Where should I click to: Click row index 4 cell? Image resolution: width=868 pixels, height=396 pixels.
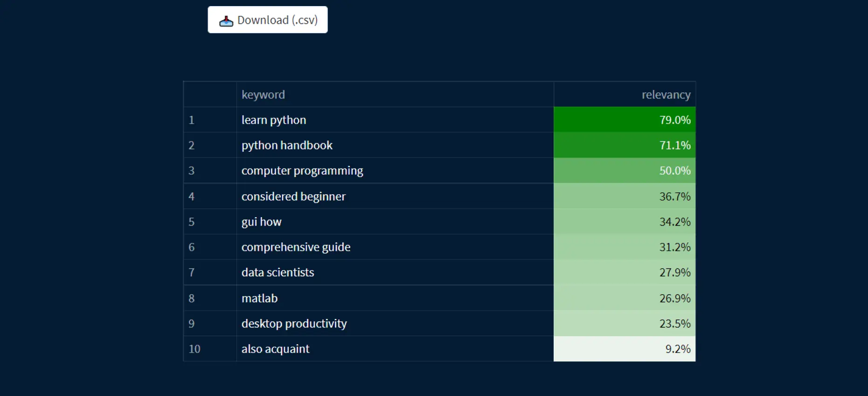click(210, 196)
